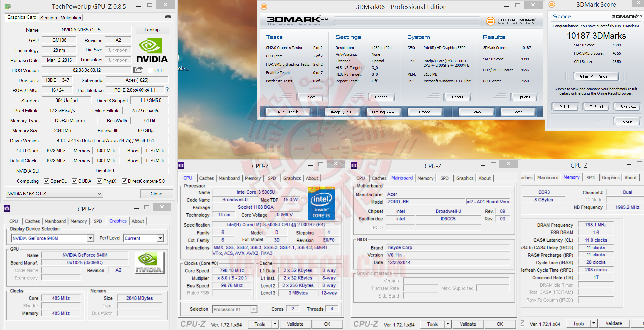The height and width of the screenshot is (330, 644).
Task: Open Memory tab in CPU-Z Mainboard window
Action: (426, 178)
